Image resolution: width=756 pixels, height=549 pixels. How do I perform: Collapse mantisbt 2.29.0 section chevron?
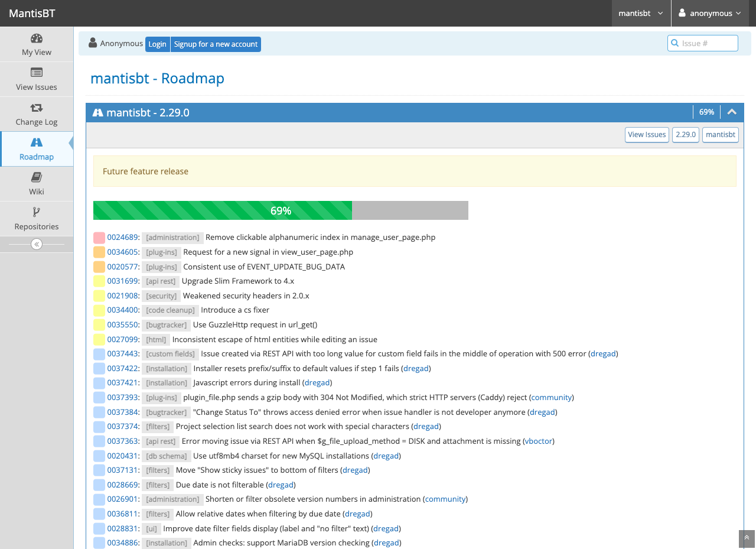[732, 112]
